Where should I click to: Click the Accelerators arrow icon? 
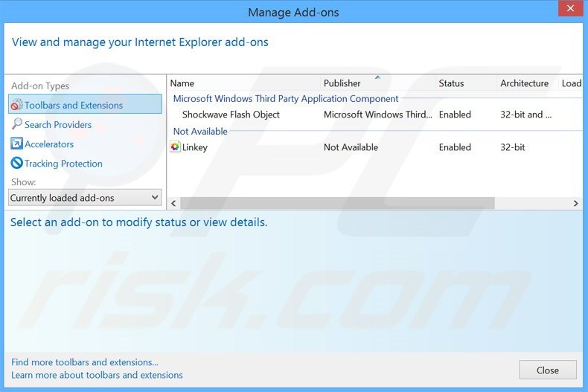click(16, 144)
